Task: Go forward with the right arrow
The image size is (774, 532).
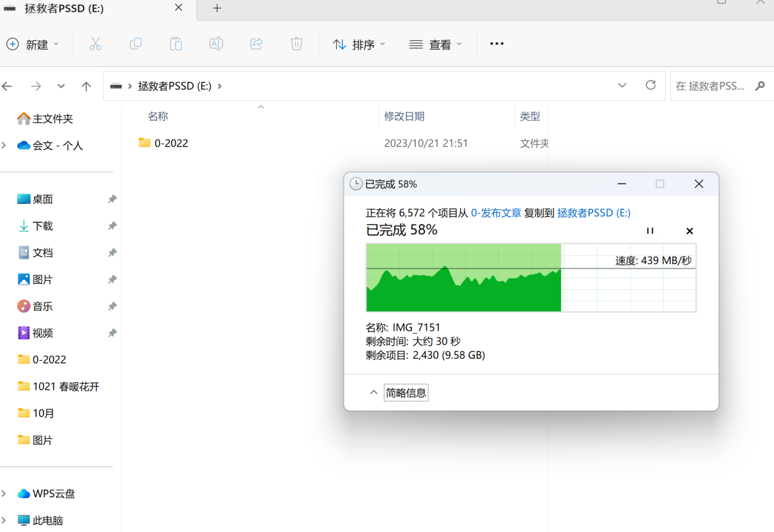Action: (36, 86)
